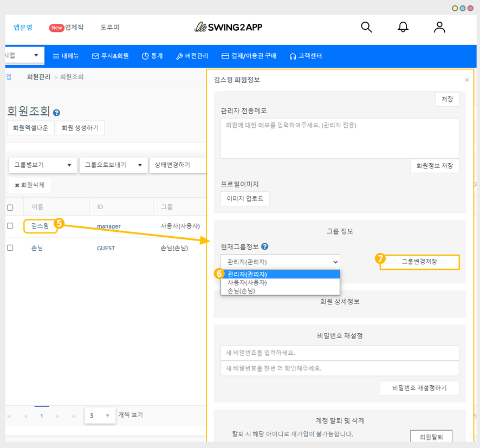Open the 내메뉴 menu
The width and height of the screenshot is (480, 448).
click(66, 56)
